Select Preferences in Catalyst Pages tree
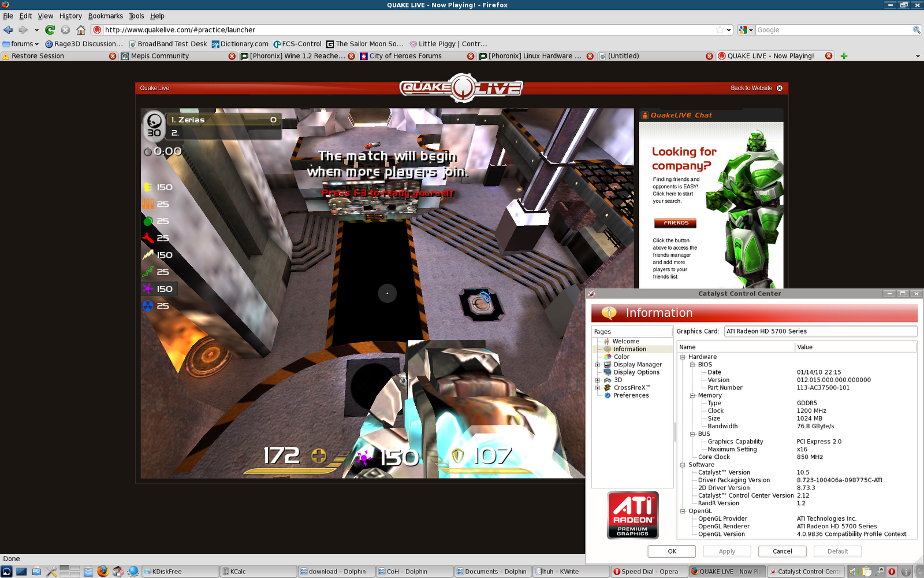The image size is (924, 578). 631,395
